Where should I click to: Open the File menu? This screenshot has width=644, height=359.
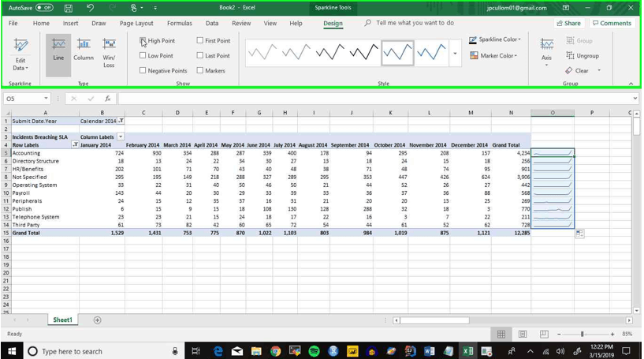(13, 24)
